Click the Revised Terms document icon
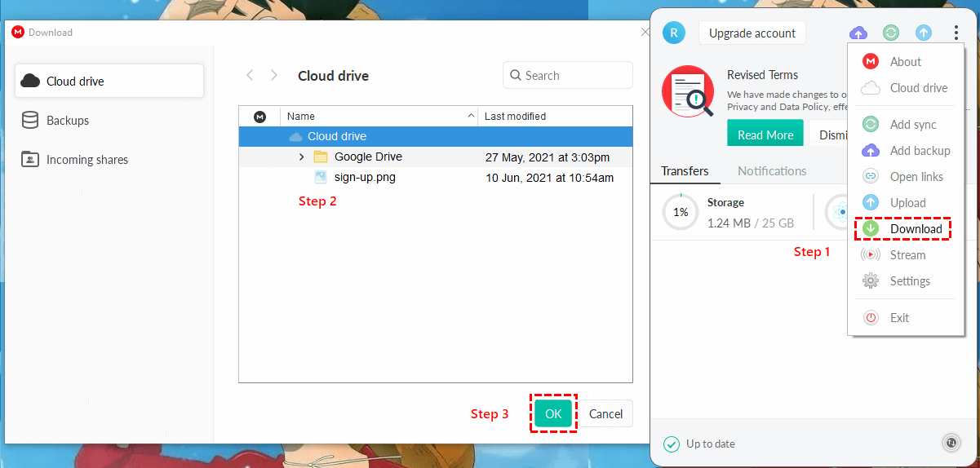Screen dimensions: 980x468 point(688,91)
